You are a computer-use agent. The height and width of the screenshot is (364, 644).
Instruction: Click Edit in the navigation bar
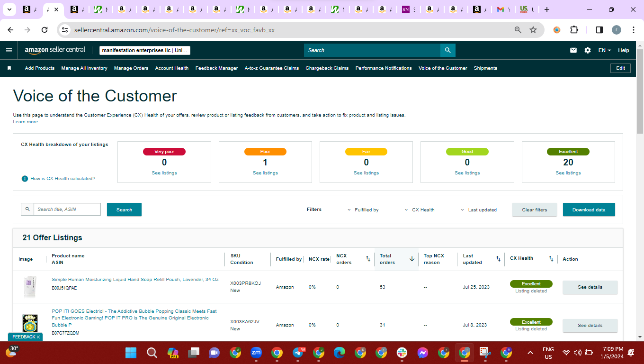coord(621,68)
